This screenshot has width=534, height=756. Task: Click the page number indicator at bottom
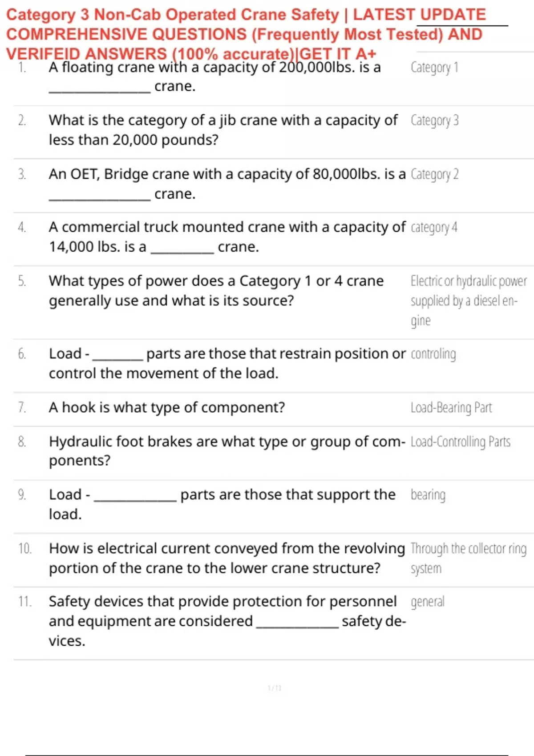pos(275,688)
